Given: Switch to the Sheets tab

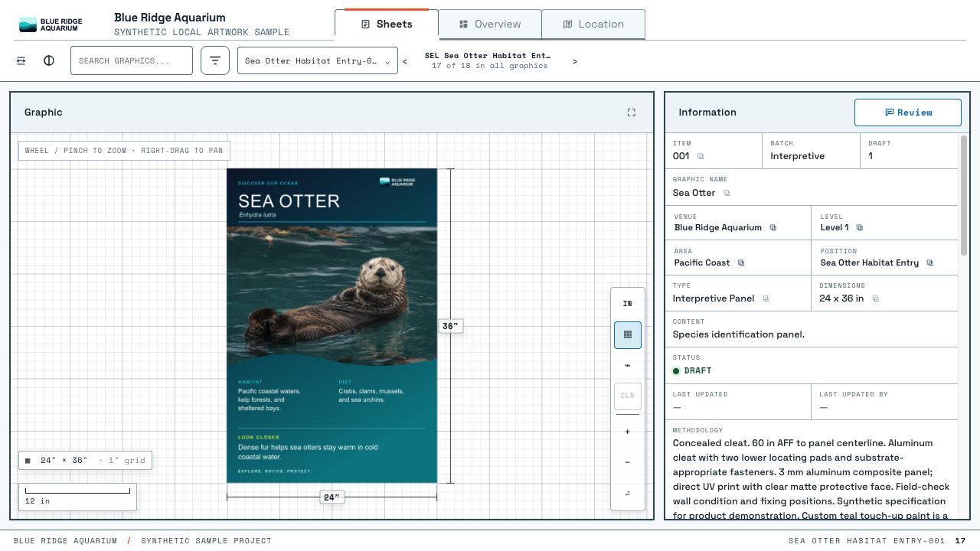Looking at the screenshot, I should 387,24.
